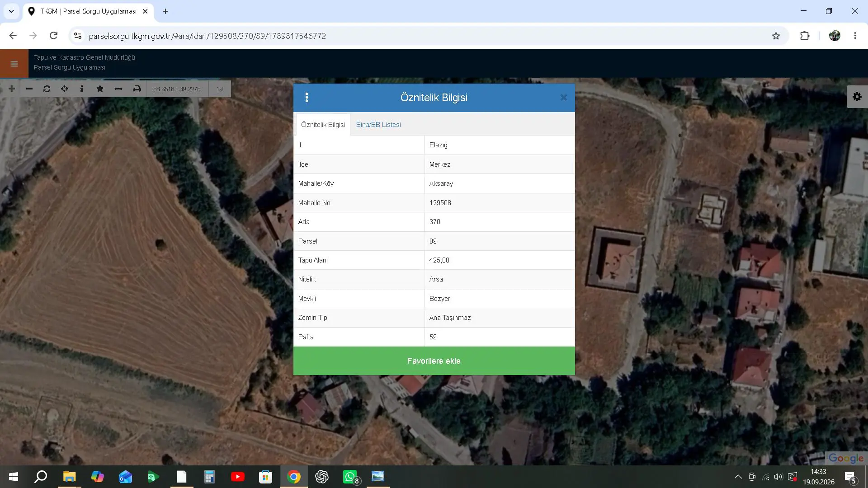Image resolution: width=868 pixels, height=488 pixels.
Task: Click the green Favorilere ekle button
Action: (x=434, y=361)
